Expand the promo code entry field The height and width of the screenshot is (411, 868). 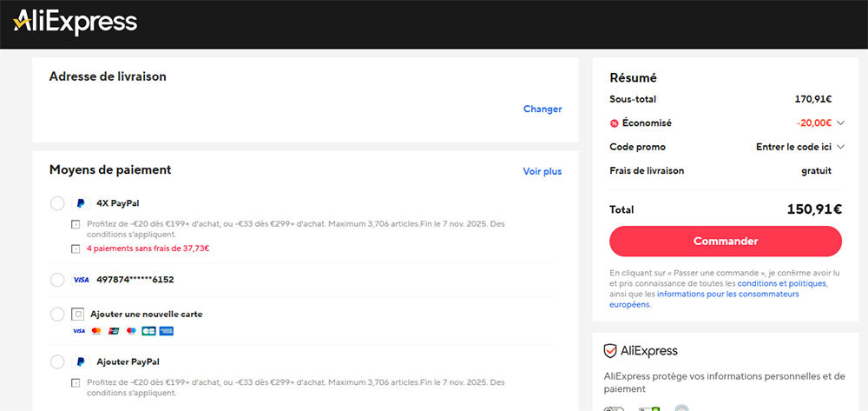[799, 147]
